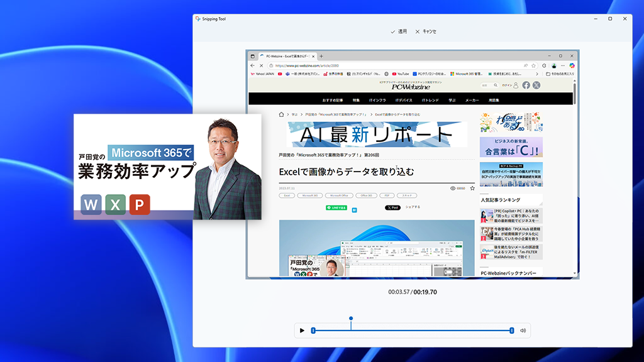The width and height of the screenshot is (644, 362).
Task: Maximize the Snipping Tool window
Action: [x=610, y=19]
